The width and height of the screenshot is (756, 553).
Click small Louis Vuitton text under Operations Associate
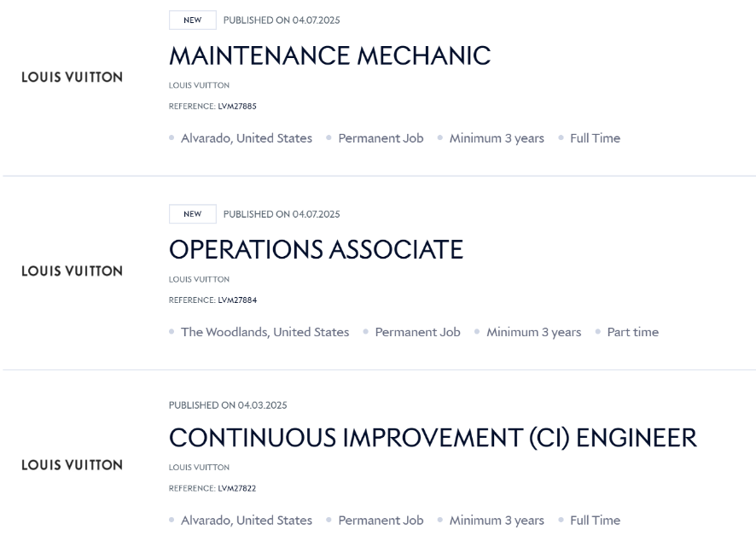(x=199, y=279)
